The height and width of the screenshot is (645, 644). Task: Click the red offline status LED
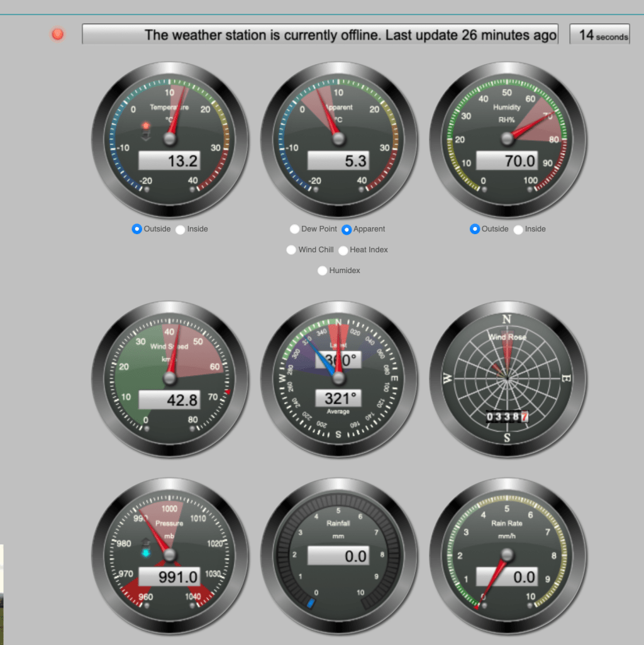click(58, 34)
